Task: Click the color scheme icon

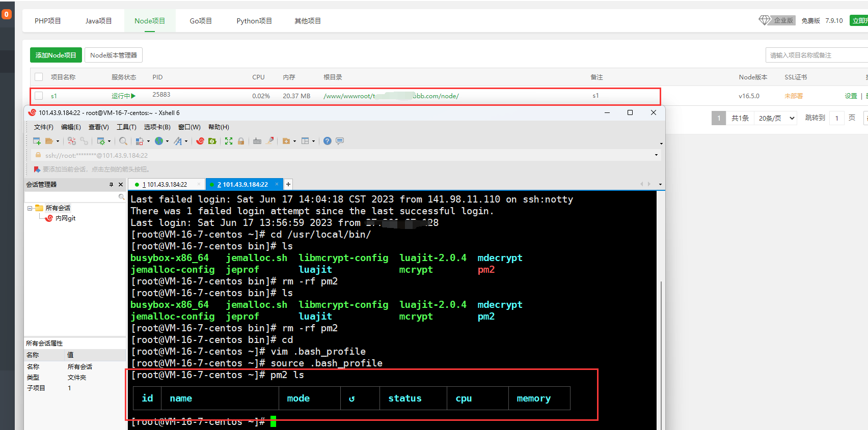Action: (140, 141)
